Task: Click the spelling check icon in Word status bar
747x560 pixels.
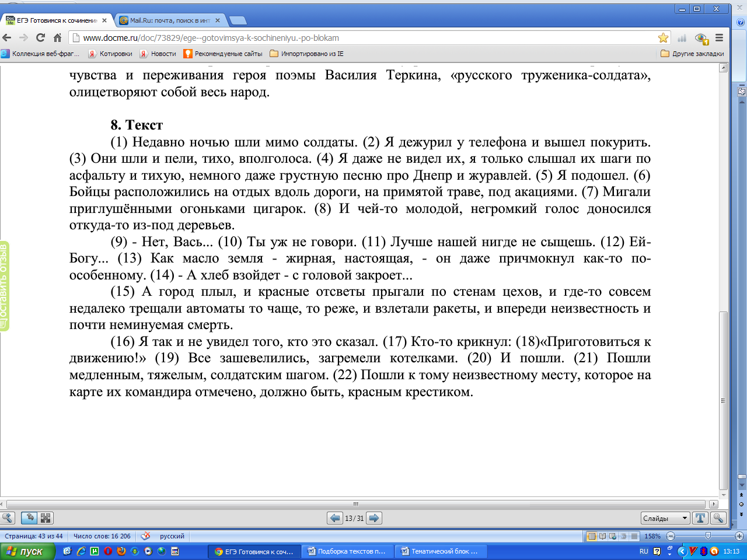Action: click(146, 536)
